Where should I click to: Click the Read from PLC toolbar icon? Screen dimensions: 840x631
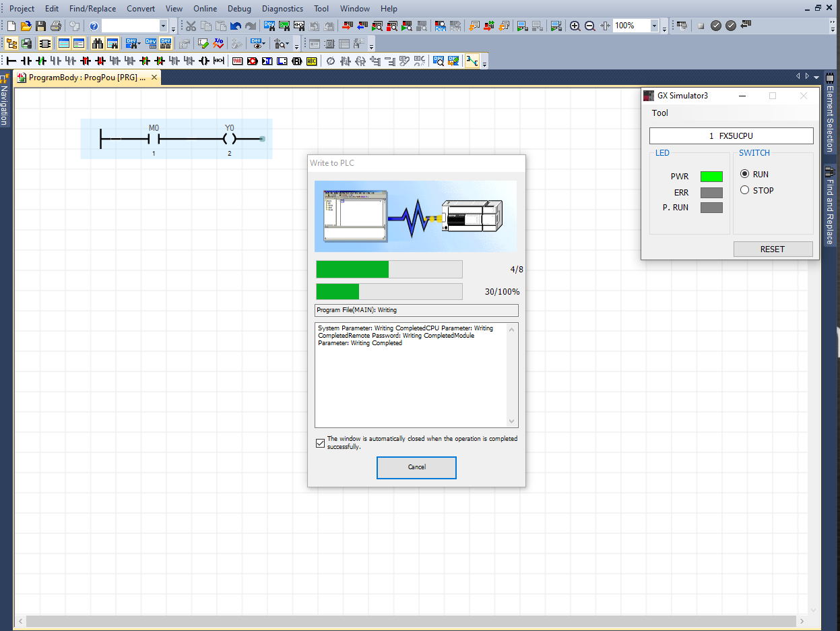tap(362, 26)
